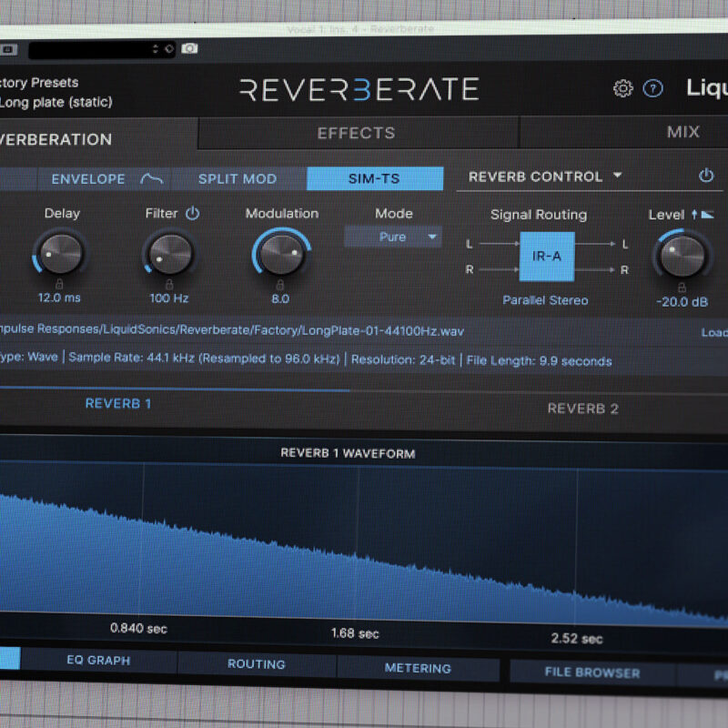
Task: Select the Envelope sub-tab
Action: click(x=104, y=178)
